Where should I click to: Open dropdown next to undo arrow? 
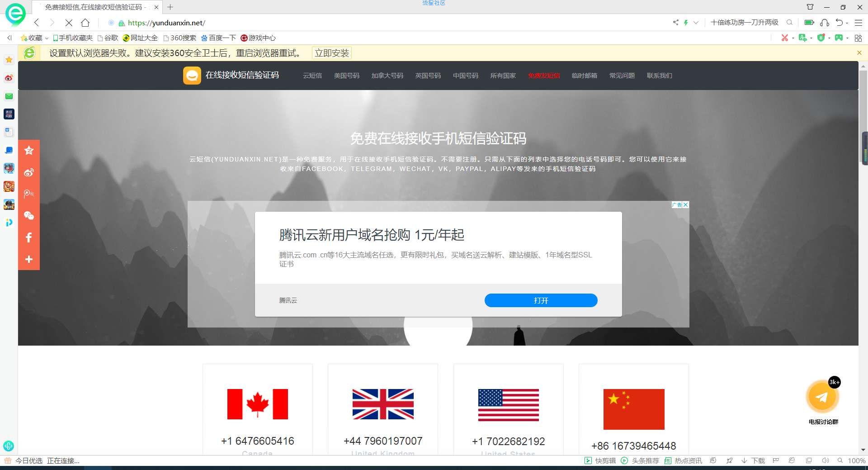pos(847,23)
